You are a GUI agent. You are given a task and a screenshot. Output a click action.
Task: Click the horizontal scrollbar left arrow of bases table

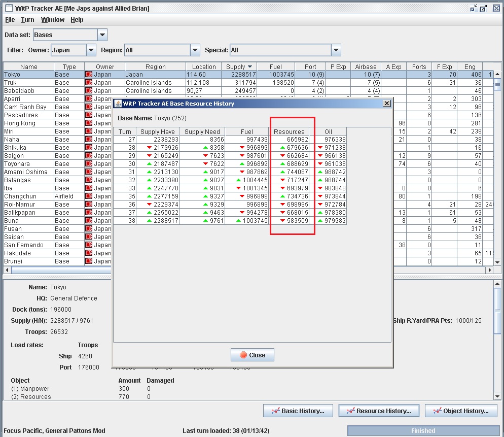[x=7, y=270]
